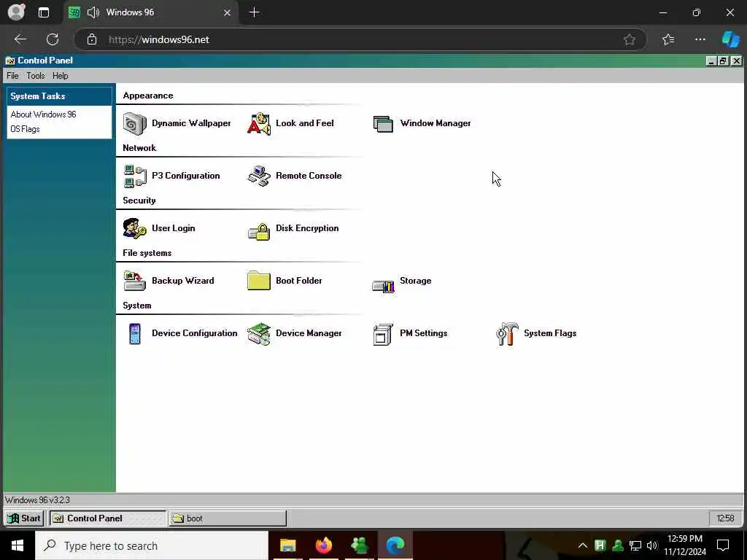The width and height of the screenshot is (747, 560).
Task: Click the Windows taskbar search box
Action: [x=152, y=545]
